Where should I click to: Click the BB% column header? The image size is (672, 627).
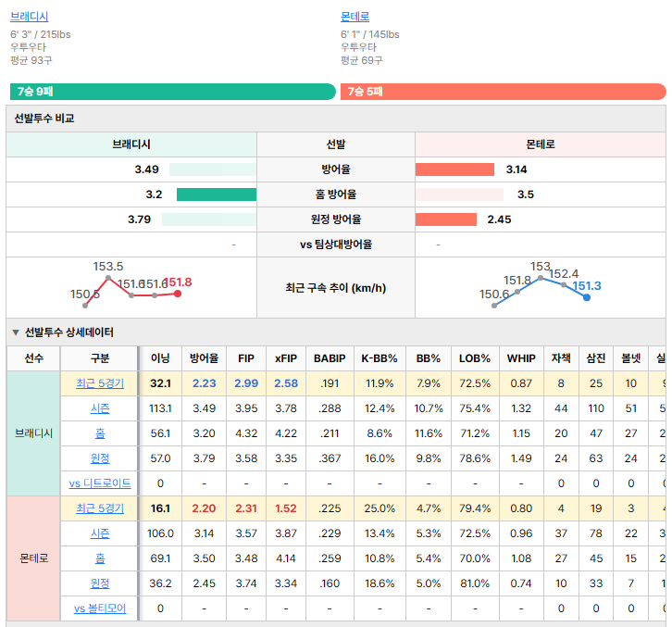429,358
